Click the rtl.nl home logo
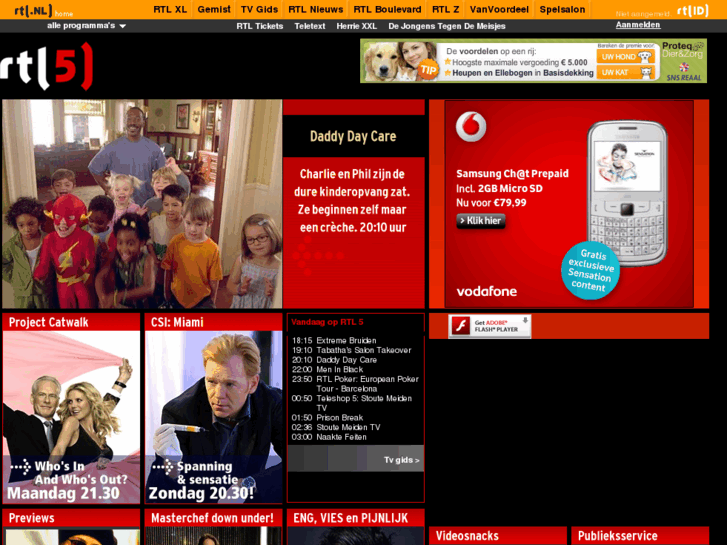727x545 pixels. [43, 11]
